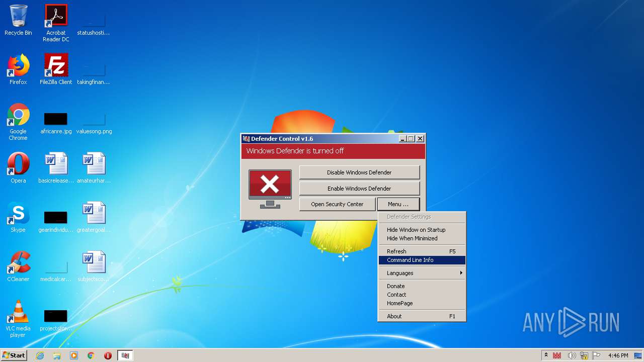This screenshot has width=644, height=362.
Task: Click Defender Control title bar icon
Action: [x=246, y=139]
